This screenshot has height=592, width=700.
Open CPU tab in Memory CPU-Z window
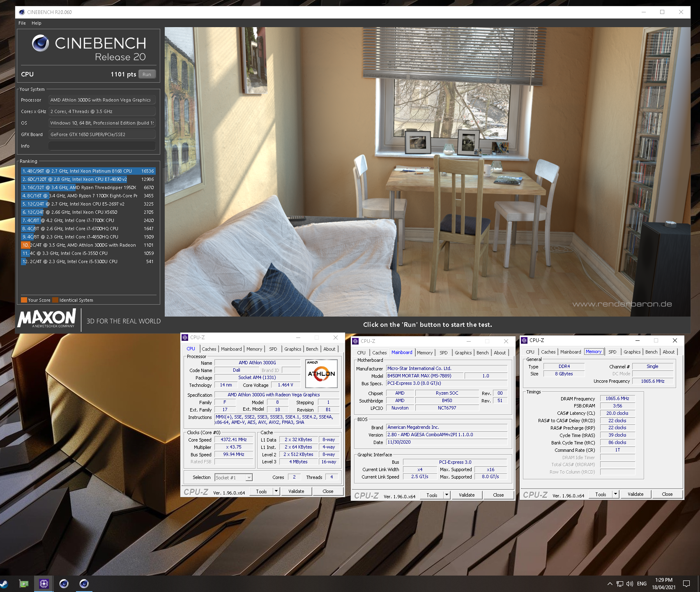tap(530, 352)
